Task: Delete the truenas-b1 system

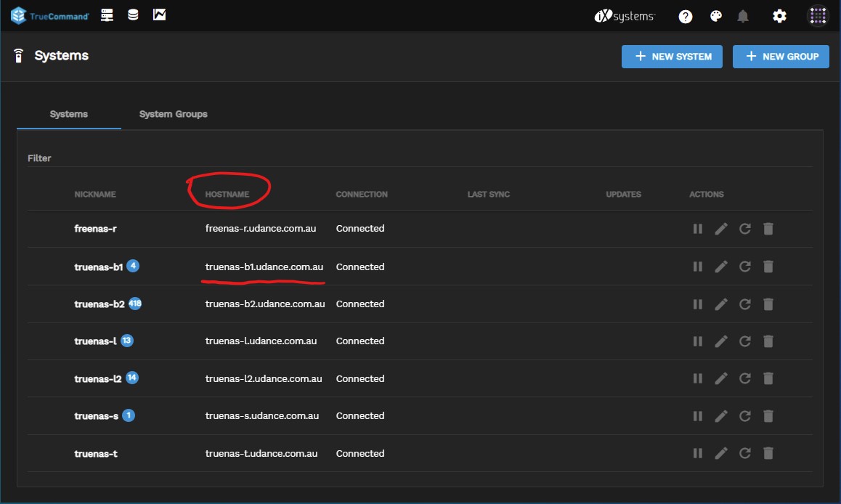Action: click(x=768, y=267)
